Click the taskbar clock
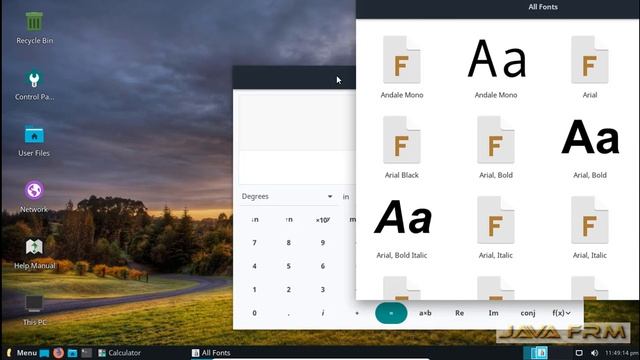 pos(622,353)
